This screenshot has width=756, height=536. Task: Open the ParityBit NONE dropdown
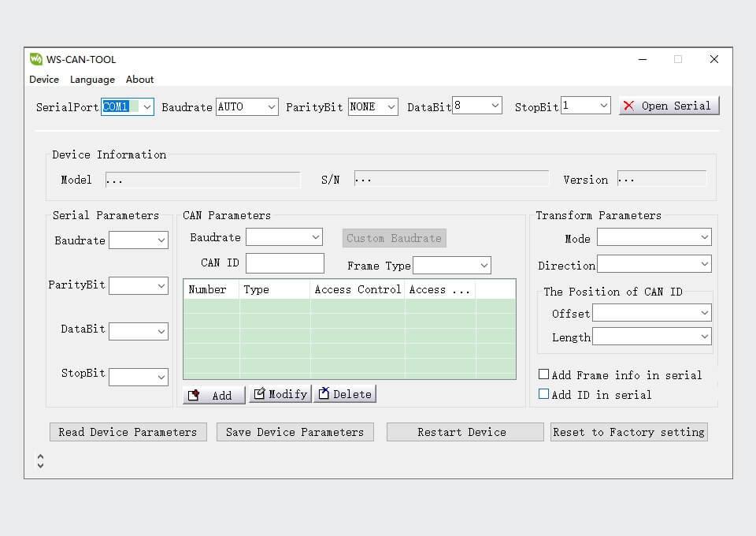[391, 106]
